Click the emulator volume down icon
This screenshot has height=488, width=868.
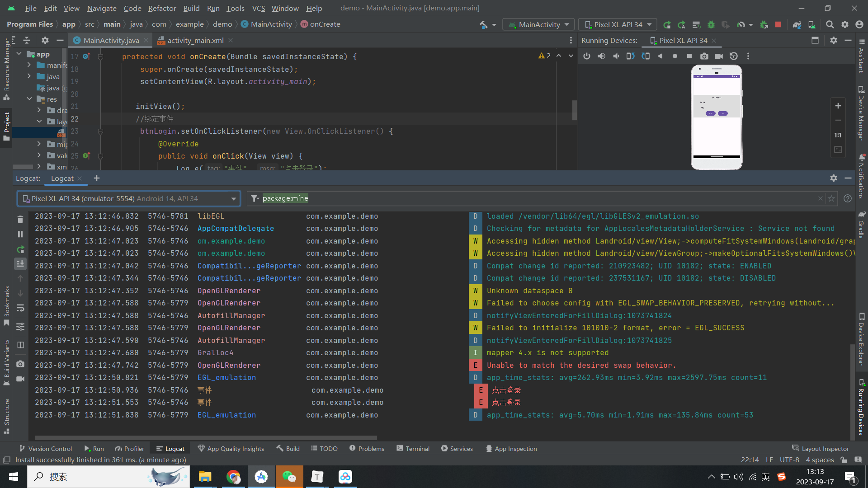(x=616, y=56)
